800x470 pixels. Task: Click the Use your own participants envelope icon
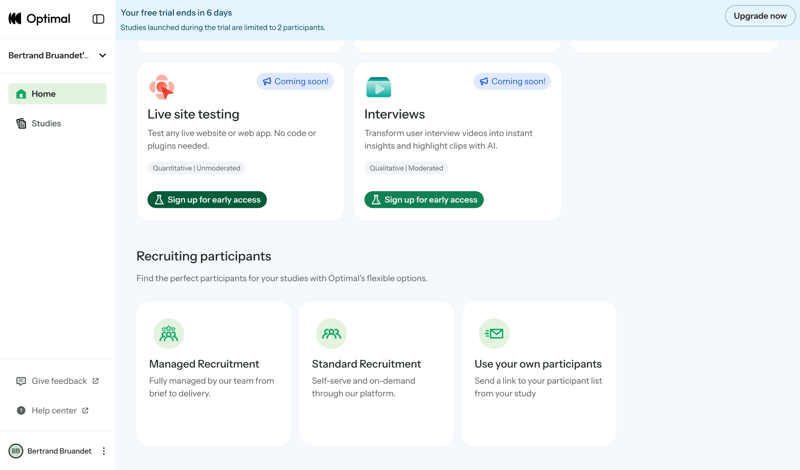[x=494, y=333]
